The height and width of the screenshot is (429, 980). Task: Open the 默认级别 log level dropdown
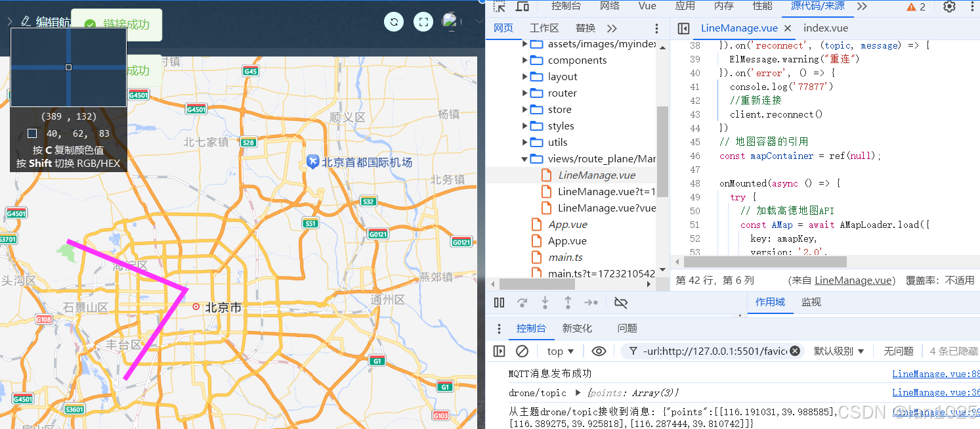pos(839,351)
